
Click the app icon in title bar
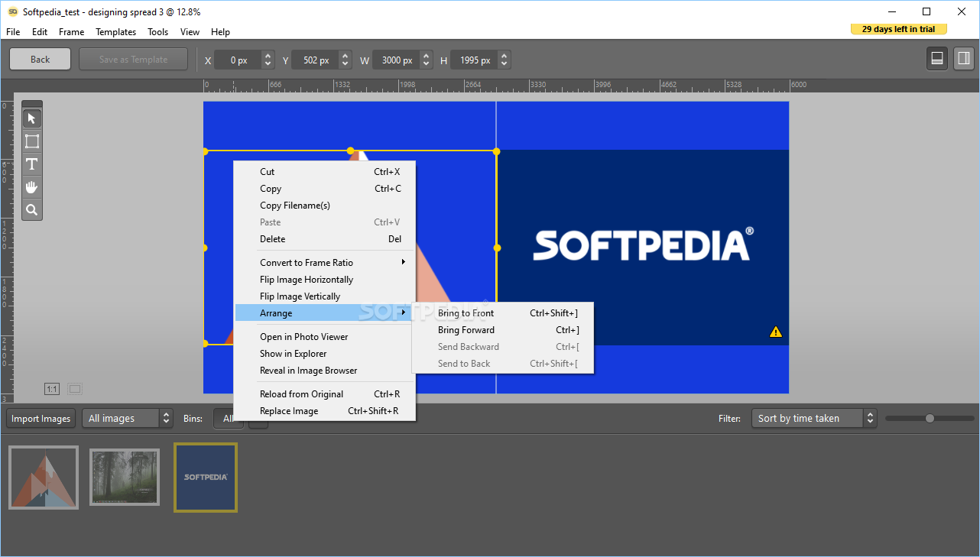(x=13, y=12)
